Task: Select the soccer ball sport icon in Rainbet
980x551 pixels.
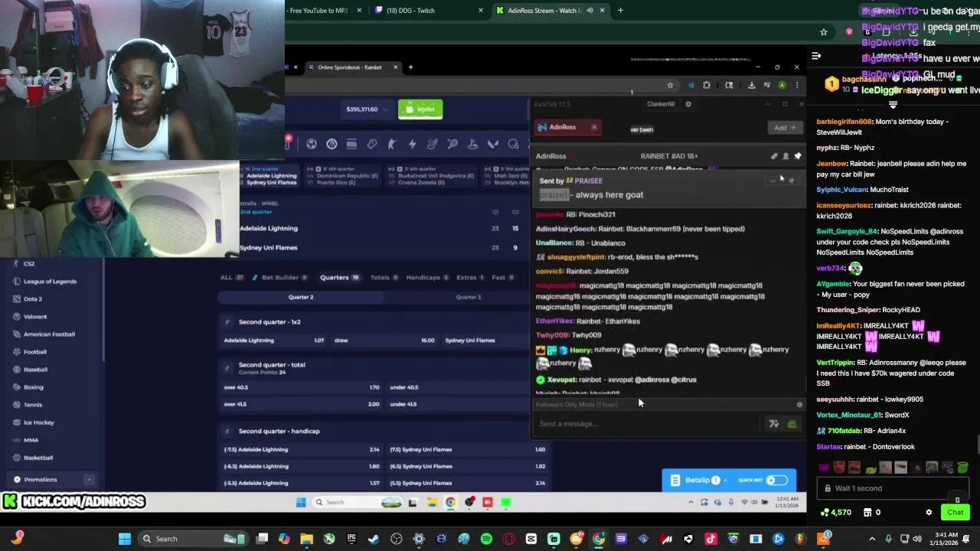Action: (312, 144)
